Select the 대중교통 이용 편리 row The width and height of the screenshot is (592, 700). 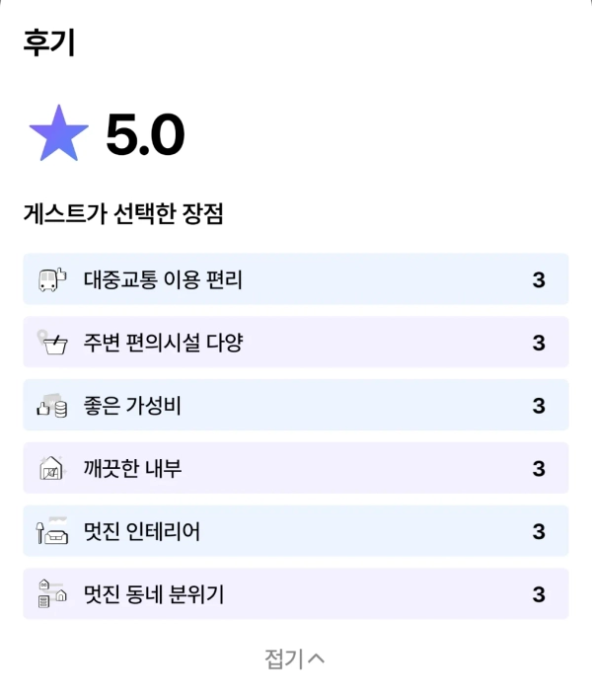tap(296, 279)
